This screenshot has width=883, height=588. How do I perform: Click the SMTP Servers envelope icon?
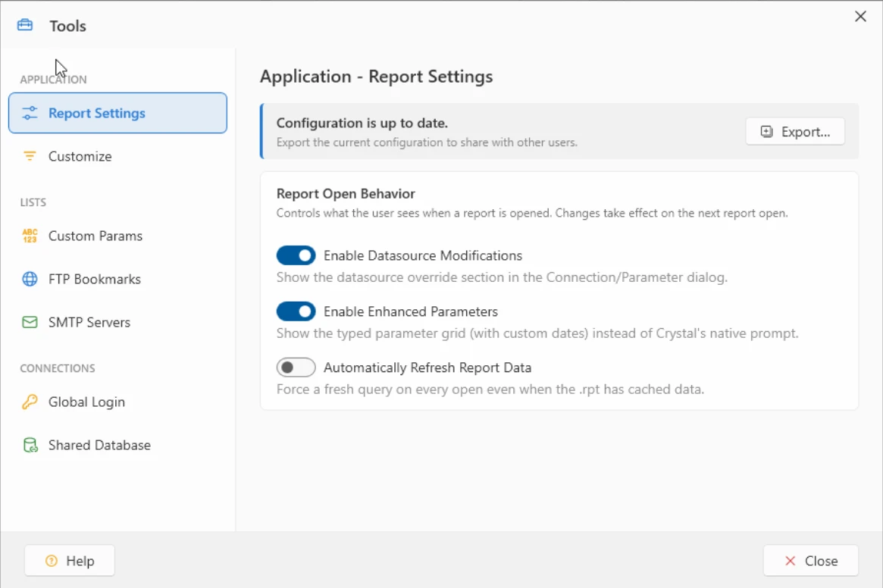point(30,322)
